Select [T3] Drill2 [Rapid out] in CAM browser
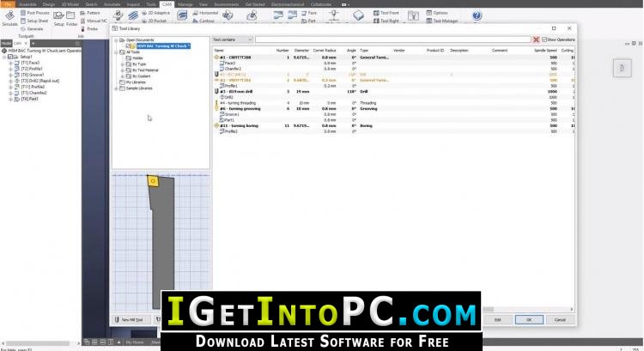644x351 pixels. [39, 81]
